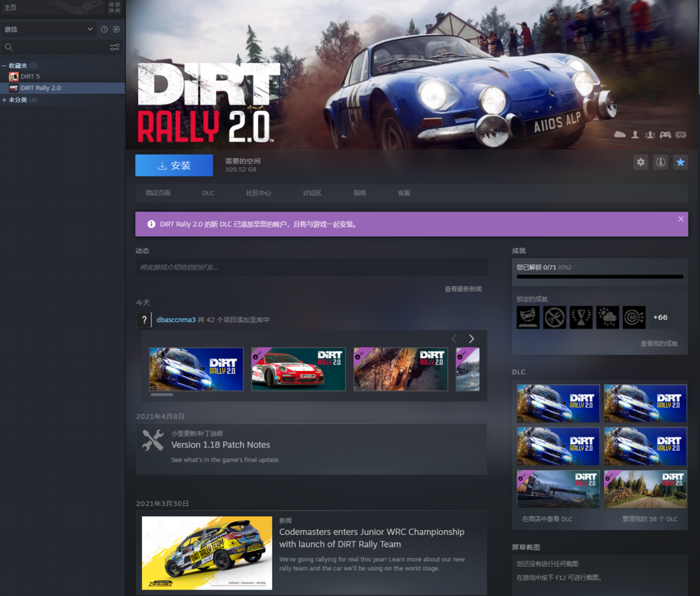700x596 pixels.
Task: Click the game info circle icon
Action: tap(660, 162)
